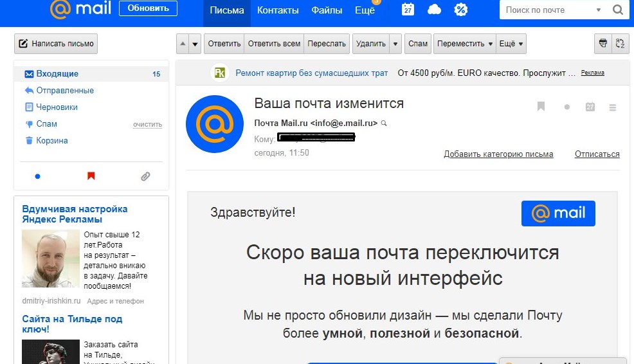Open the Файлы tab

pos(327,10)
